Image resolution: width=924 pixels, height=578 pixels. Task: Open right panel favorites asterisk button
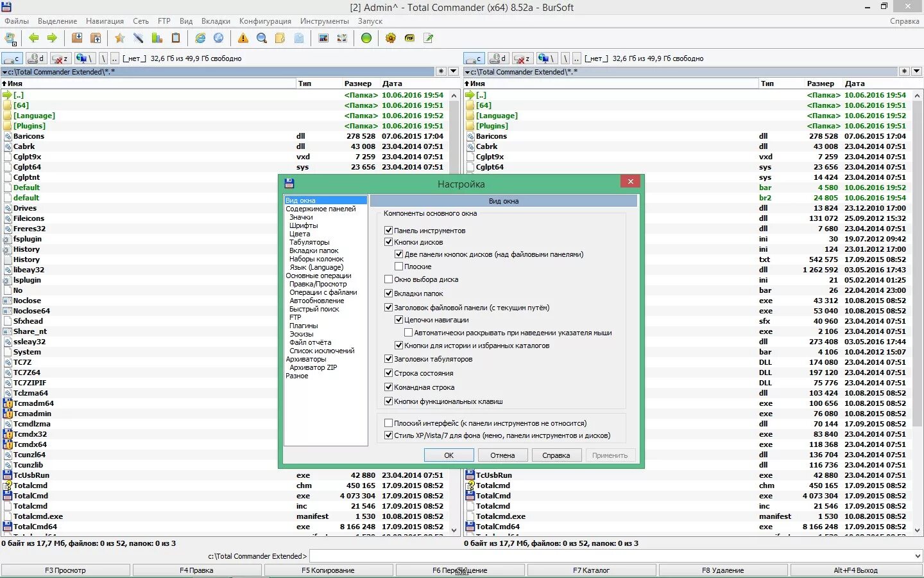pyautogui.click(x=904, y=71)
